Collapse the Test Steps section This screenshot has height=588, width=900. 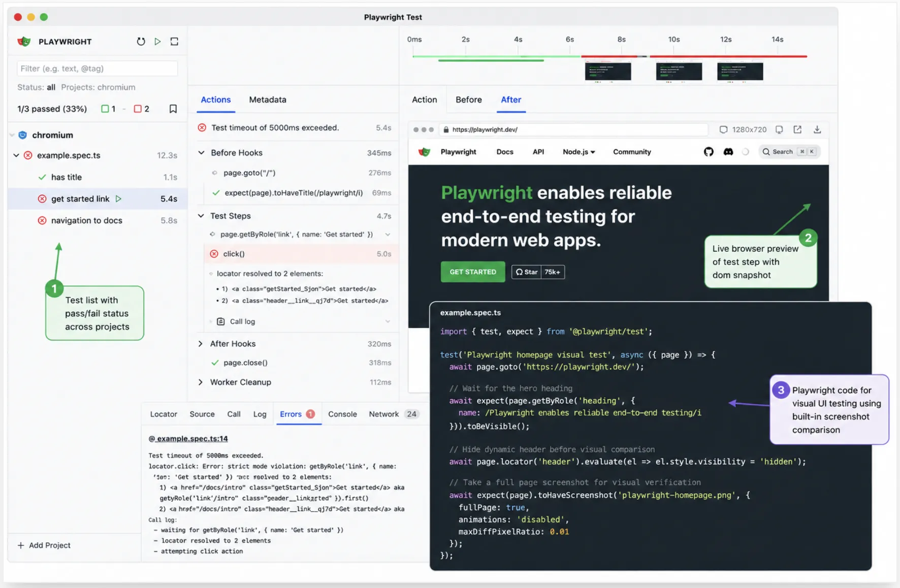point(201,216)
